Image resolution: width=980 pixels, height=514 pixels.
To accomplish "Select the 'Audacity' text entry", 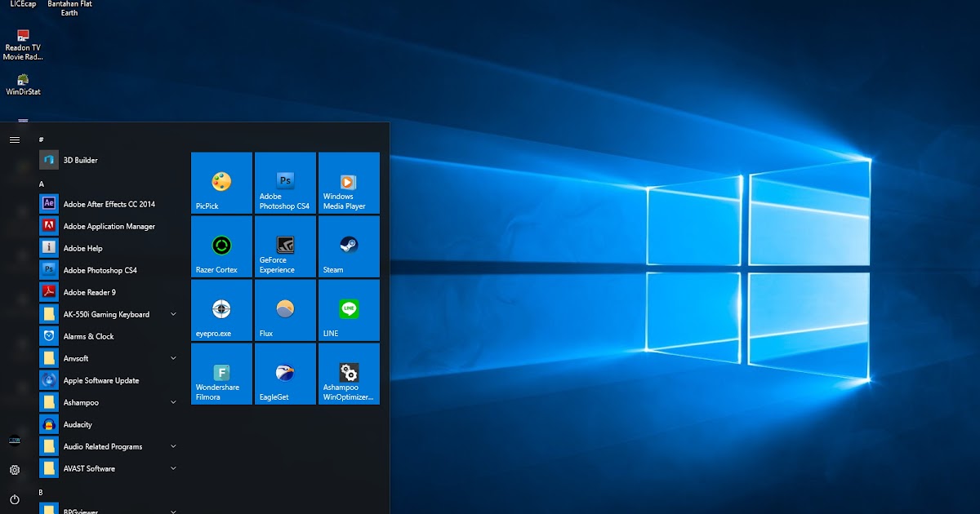I will tap(78, 424).
